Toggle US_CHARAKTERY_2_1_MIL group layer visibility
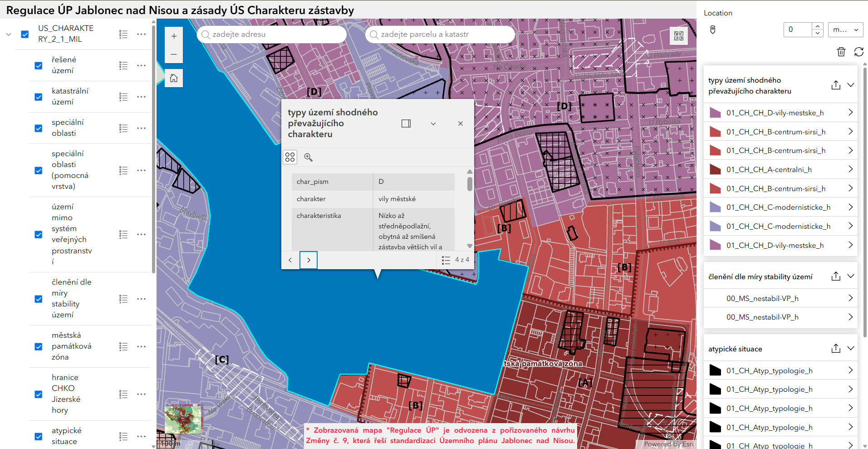This screenshot has width=868, height=449. pos(25,34)
